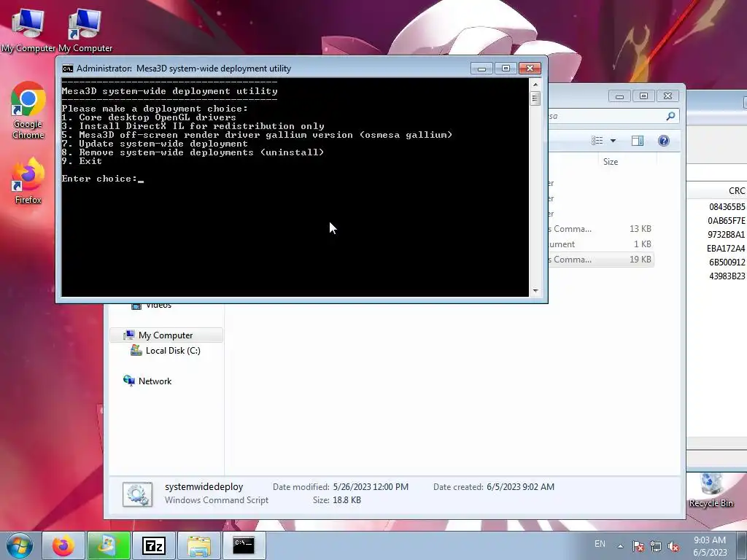
Task: Select CRC value EBA172A4 in 7-Zip window
Action: [726, 248]
